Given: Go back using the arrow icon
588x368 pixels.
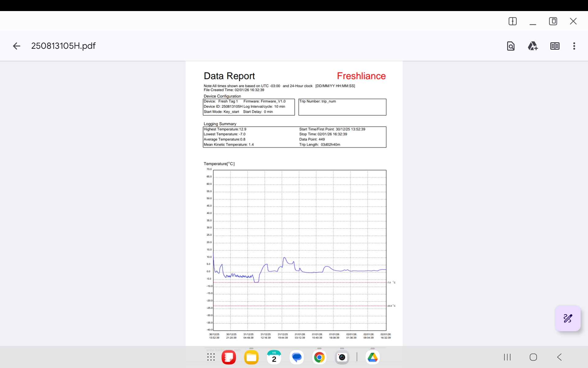Looking at the screenshot, I should [17, 46].
